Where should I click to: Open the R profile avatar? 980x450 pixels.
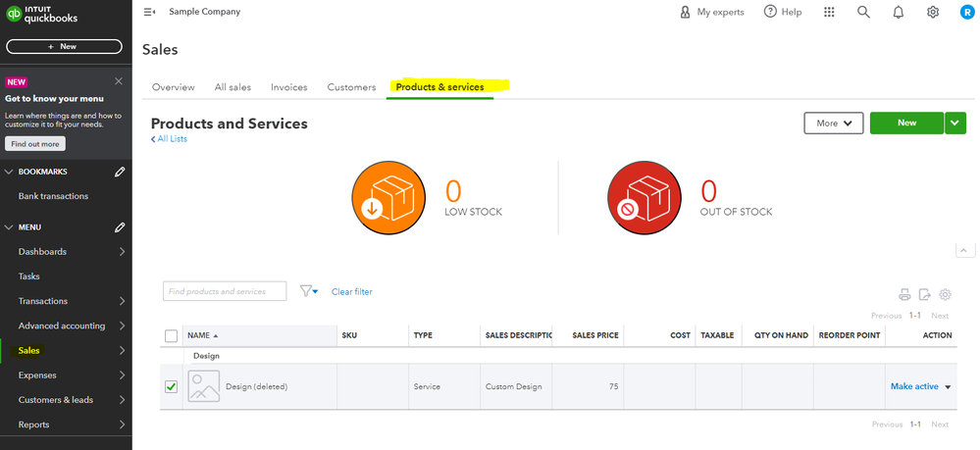[x=967, y=12]
